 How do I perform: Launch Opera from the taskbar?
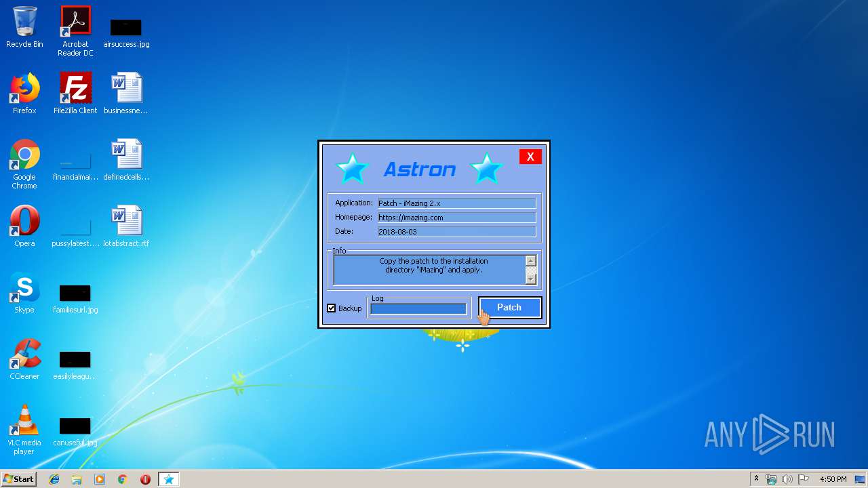(x=145, y=479)
